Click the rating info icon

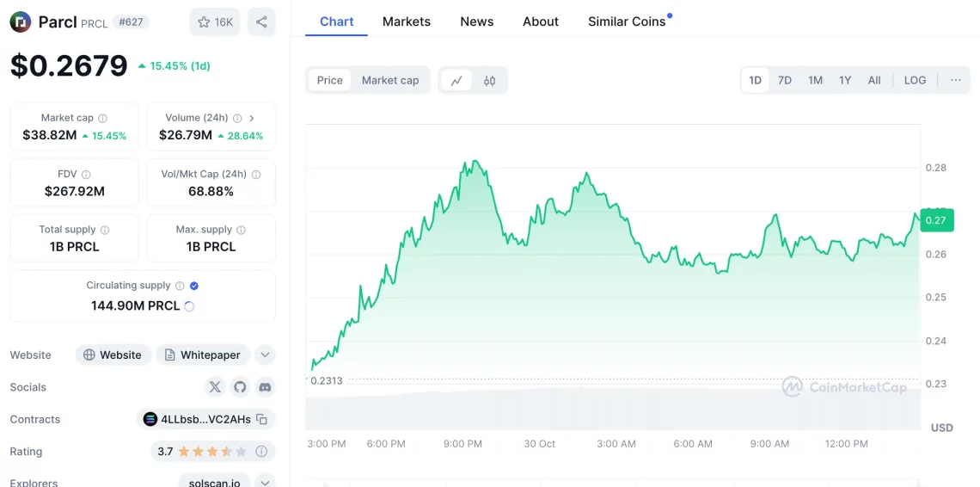pyautogui.click(x=261, y=452)
